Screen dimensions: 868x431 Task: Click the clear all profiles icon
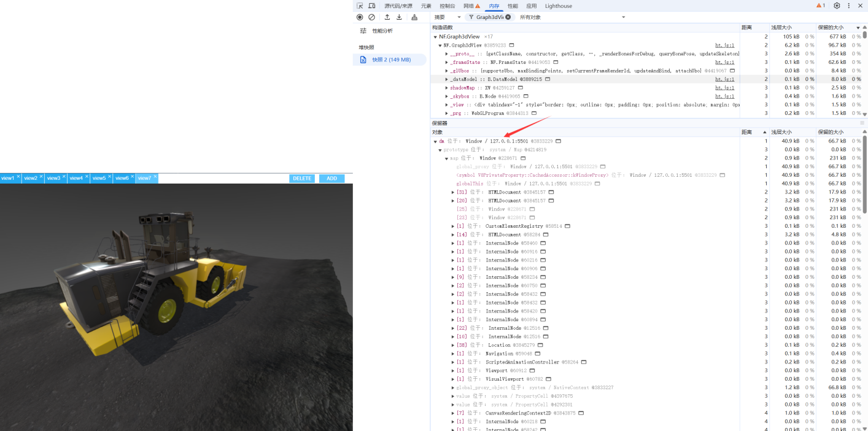pyautogui.click(x=371, y=17)
